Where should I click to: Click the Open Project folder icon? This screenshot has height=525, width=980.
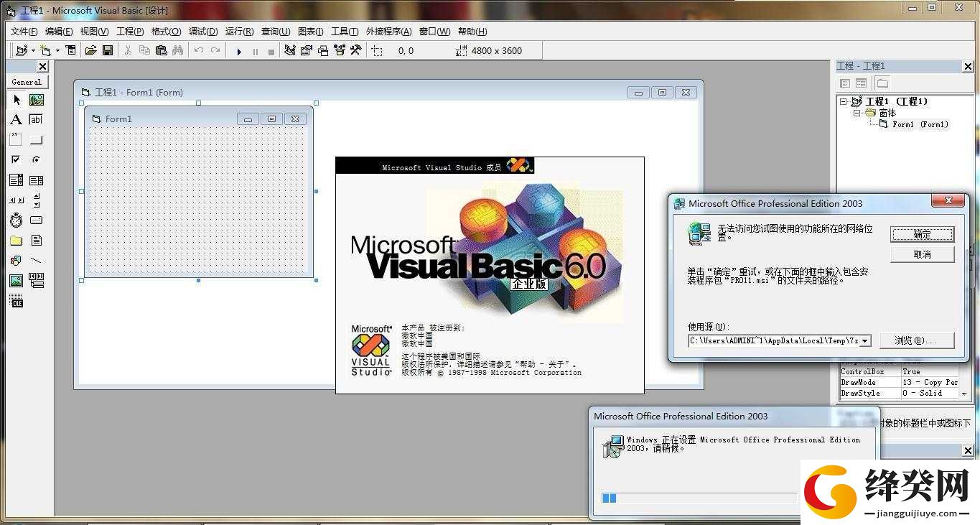90,50
